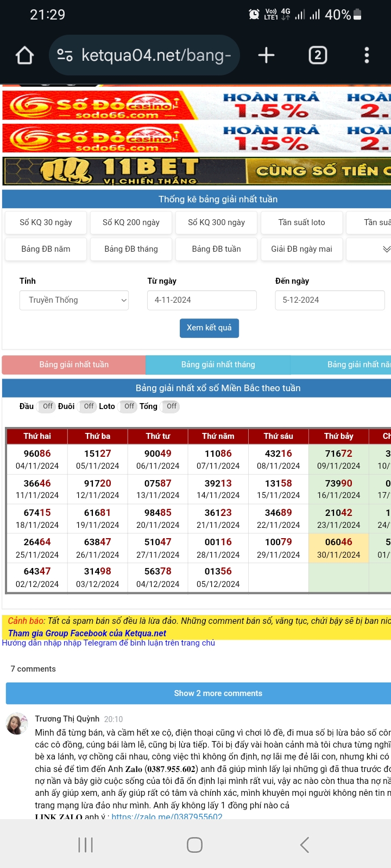Tap Trương Thị Quỳnh's profile avatar

click(x=17, y=724)
